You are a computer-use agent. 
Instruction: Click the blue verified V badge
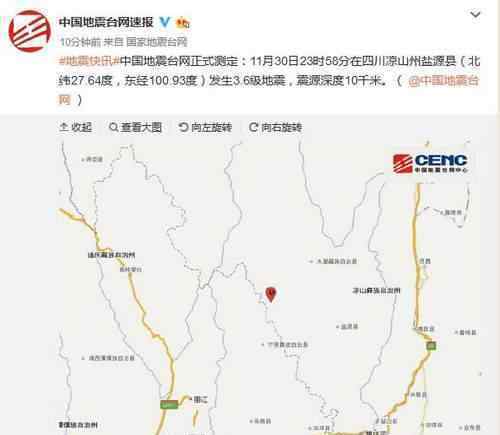(165, 22)
